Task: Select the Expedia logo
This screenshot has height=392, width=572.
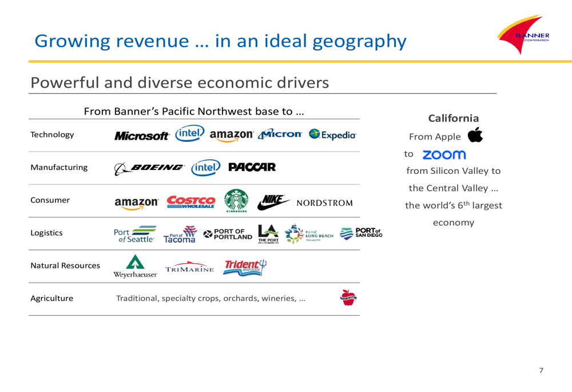Action: (x=333, y=136)
